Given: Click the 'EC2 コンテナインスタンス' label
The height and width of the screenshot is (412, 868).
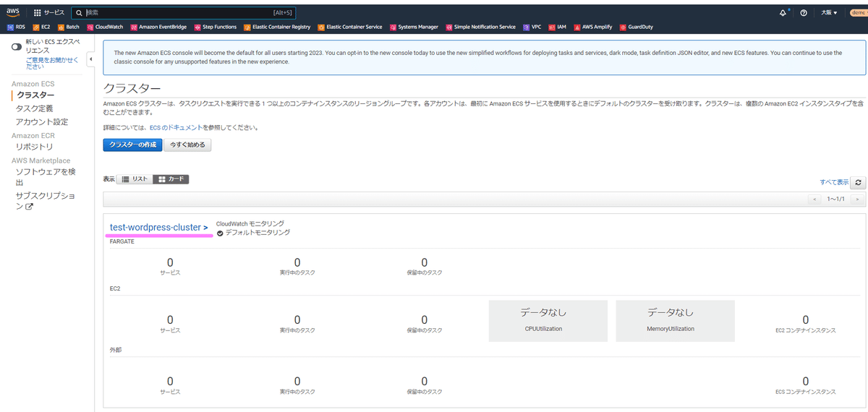Looking at the screenshot, I should tap(805, 330).
